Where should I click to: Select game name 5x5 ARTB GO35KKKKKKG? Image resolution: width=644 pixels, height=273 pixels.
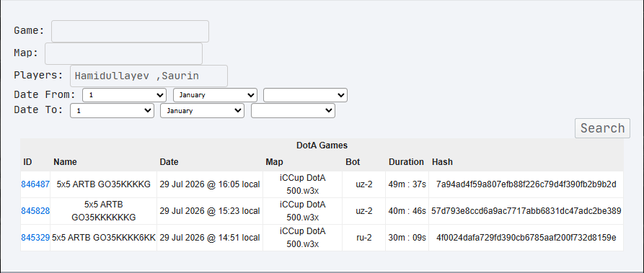[104, 211]
